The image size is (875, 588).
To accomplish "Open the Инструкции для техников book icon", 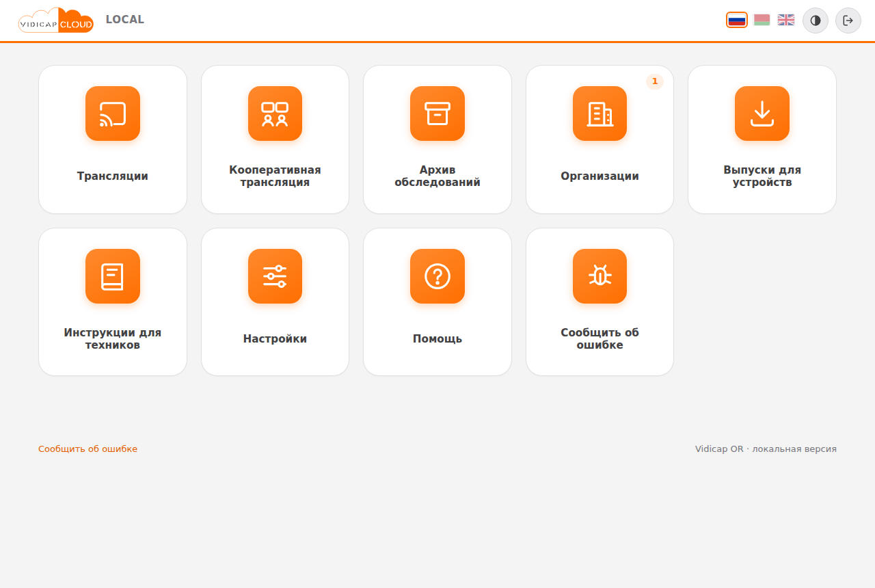I will pos(113,276).
